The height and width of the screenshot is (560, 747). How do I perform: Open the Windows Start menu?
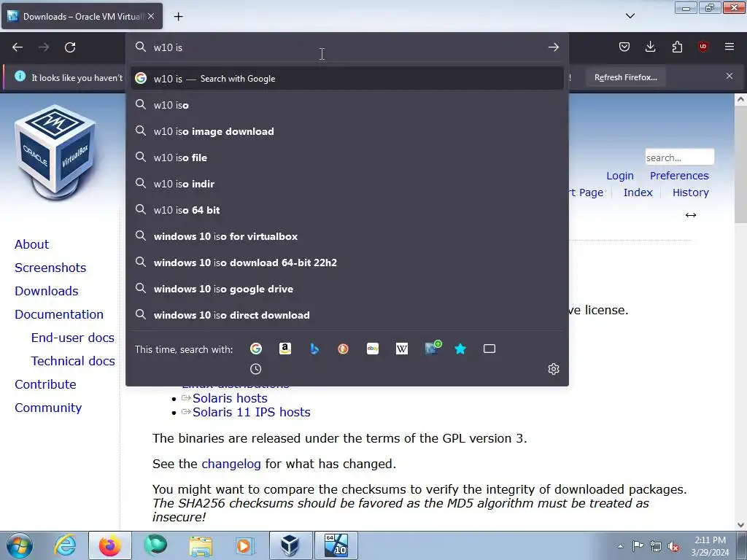click(x=20, y=545)
